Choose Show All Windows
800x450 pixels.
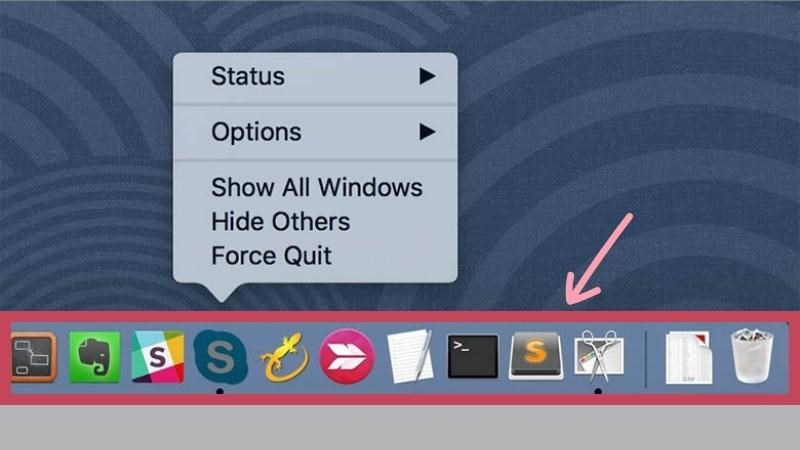[x=317, y=187]
